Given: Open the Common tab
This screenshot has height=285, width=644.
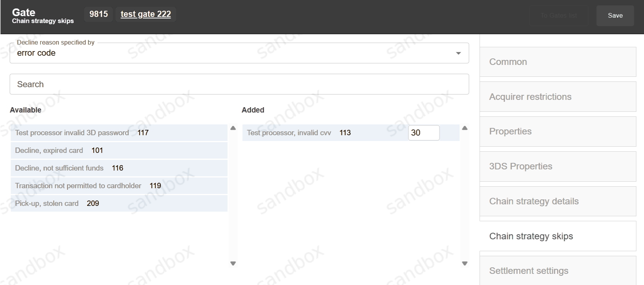Looking at the screenshot, I should [x=557, y=62].
